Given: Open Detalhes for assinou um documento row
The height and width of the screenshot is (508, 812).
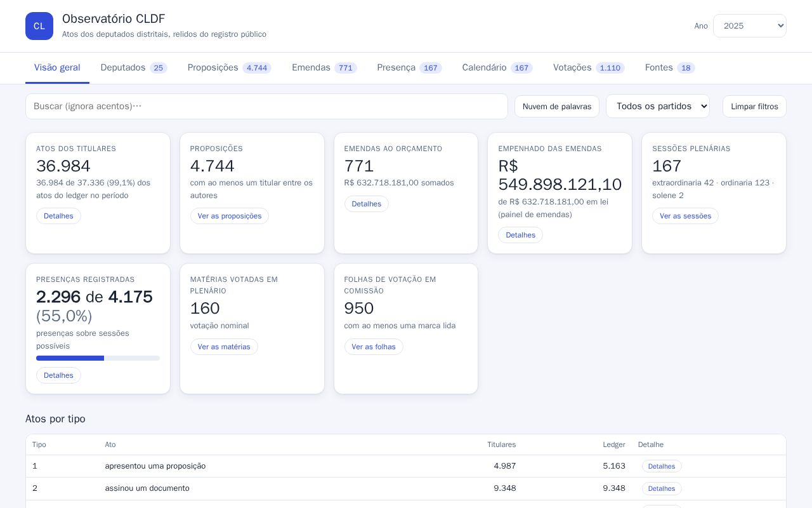Looking at the screenshot, I should pos(662,488).
